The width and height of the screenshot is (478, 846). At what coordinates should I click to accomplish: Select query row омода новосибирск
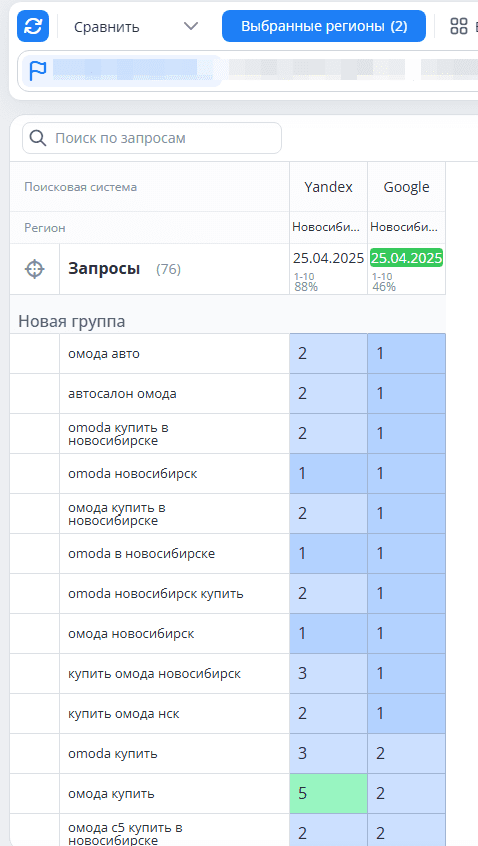coord(174,633)
